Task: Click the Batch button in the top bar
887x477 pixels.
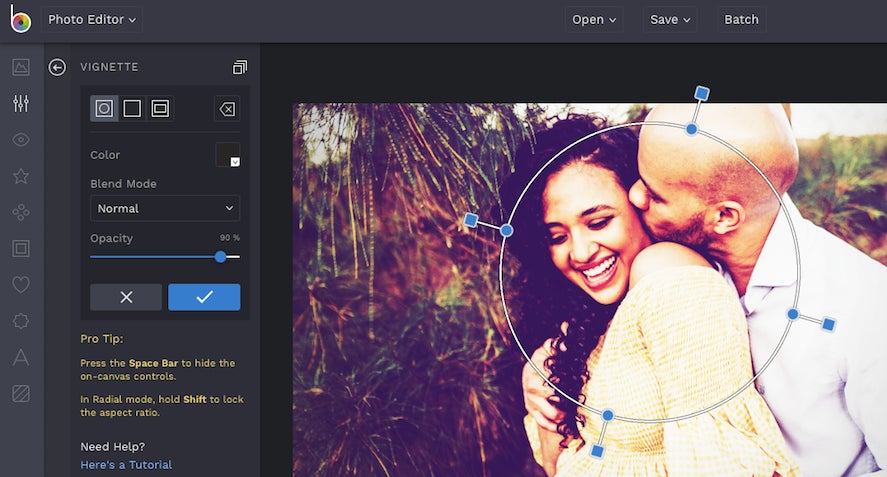Action: [741, 20]
